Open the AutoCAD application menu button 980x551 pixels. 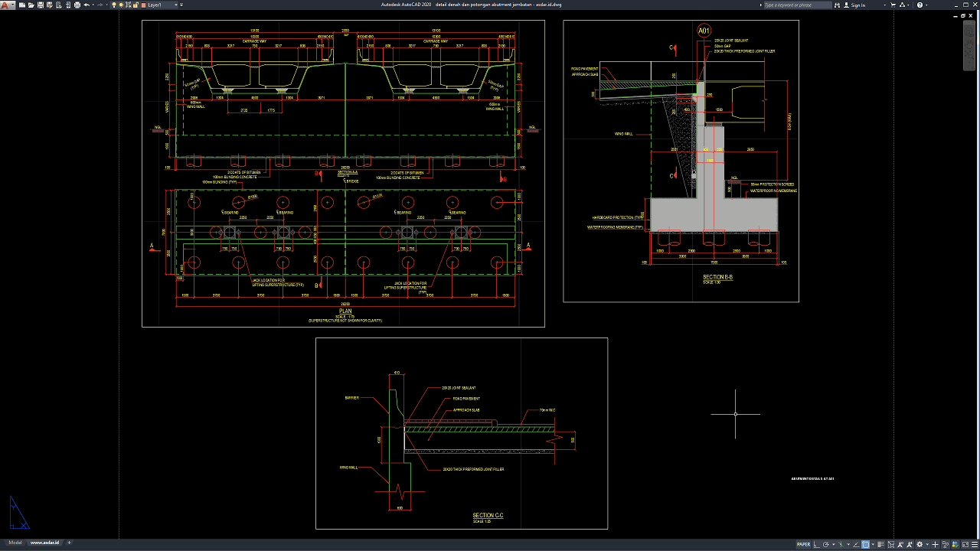[7, 5]
